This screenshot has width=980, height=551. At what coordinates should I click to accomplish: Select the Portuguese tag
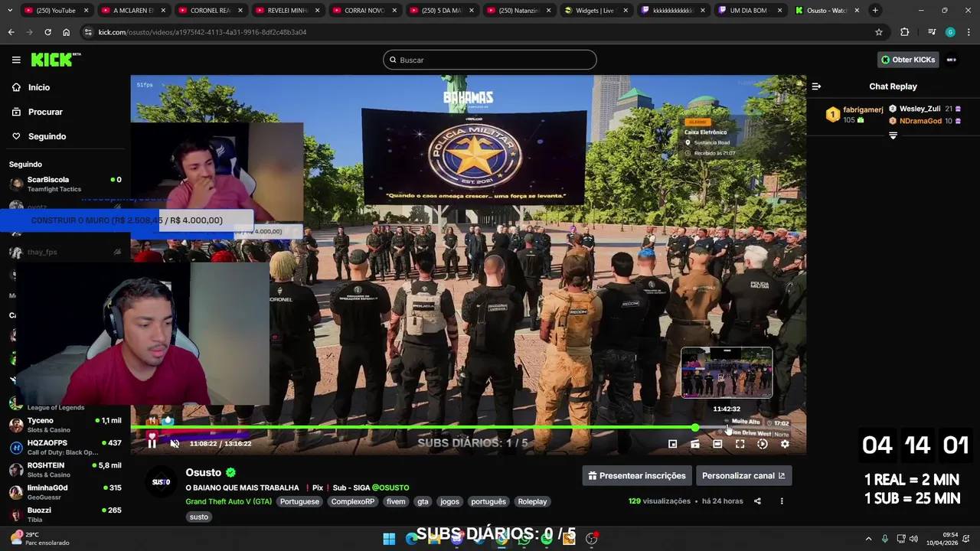click(299, 501)
